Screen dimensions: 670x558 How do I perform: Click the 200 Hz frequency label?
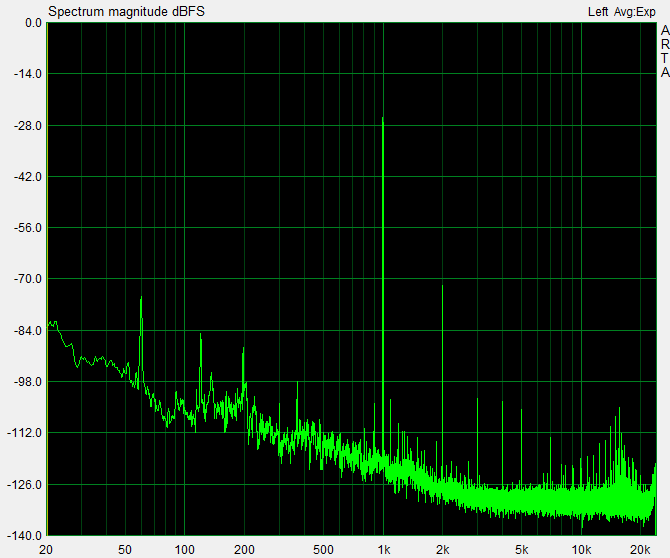click(x=244, y=549)
